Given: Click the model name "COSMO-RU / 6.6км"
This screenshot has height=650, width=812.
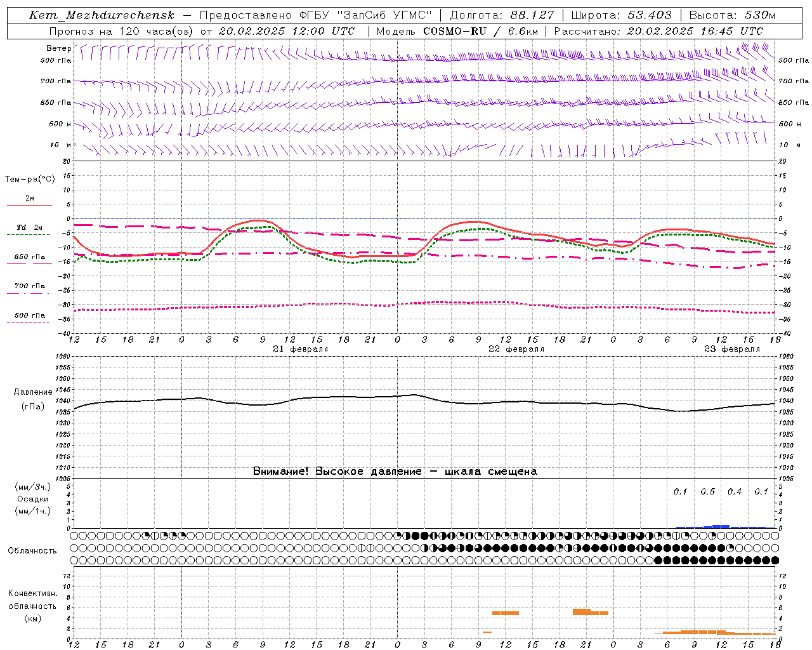Looking at the screenshot, I should [x=481, y=31].
